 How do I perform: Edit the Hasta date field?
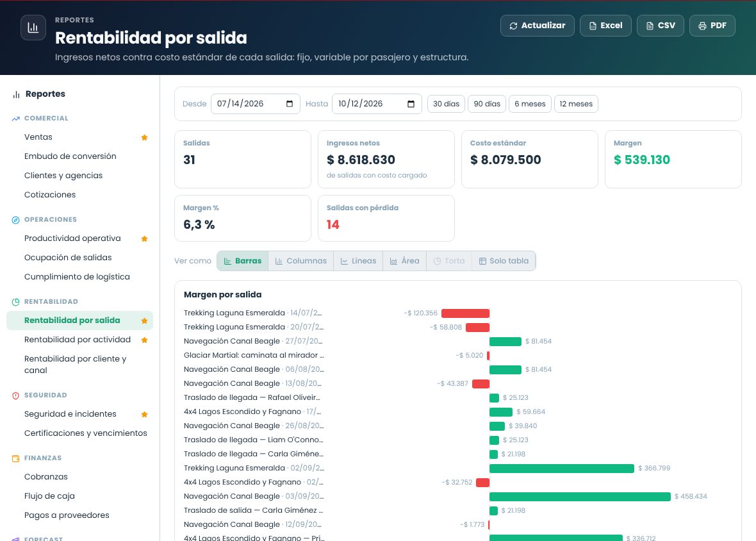pyautogui.click(x=377, y=104)
